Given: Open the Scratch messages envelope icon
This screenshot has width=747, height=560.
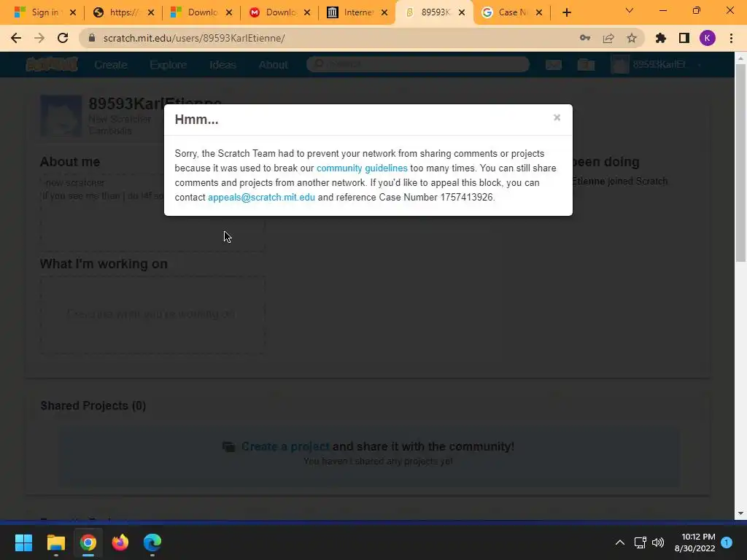Looking at the screenshot, I should point(553,65).
